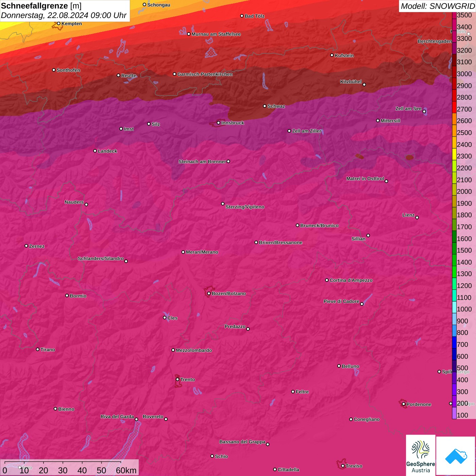
Task: Click the Sonthofen city marker dot
Action: 54,70
